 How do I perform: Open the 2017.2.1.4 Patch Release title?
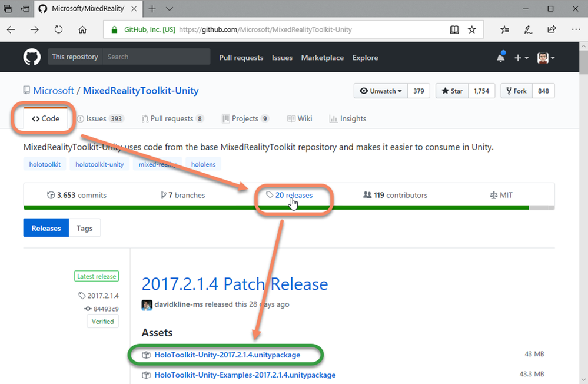click(235, 284)
